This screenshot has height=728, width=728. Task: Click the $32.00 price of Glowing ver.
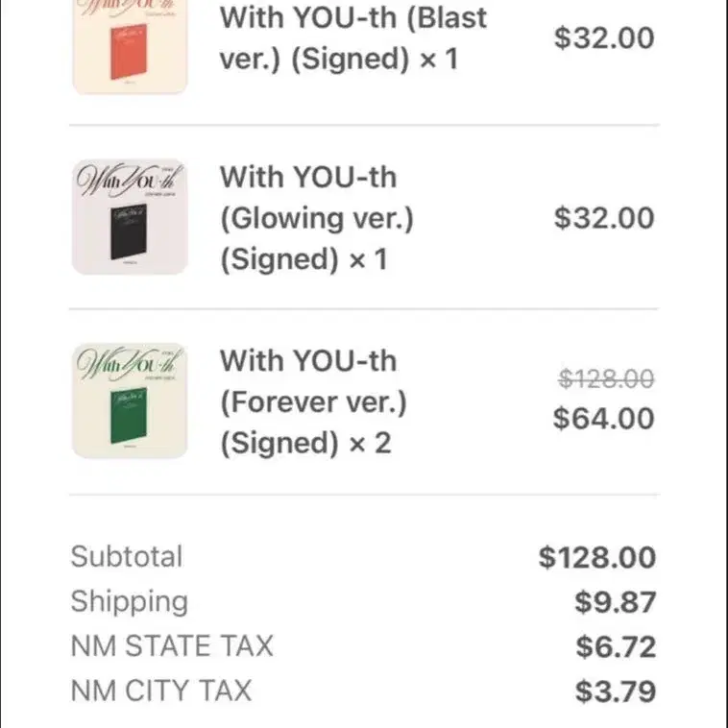point(604,218)
